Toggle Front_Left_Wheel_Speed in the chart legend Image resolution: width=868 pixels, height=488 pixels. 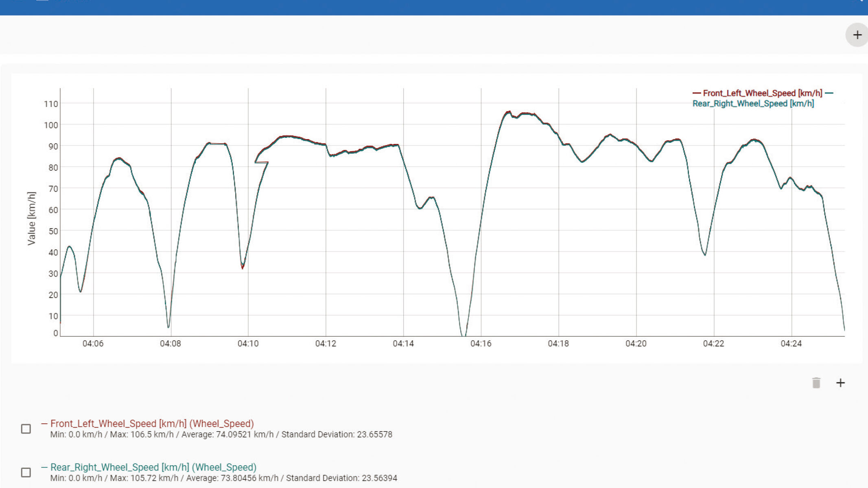[x=762, y=93]
